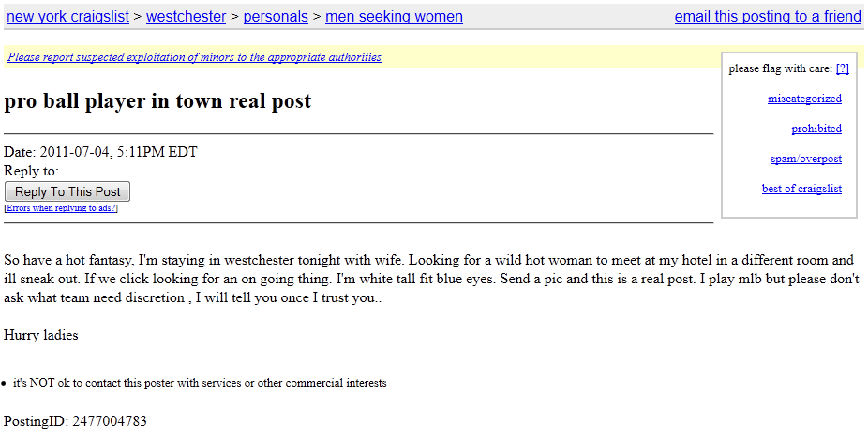The height and width of the screenshot is (441, 868).
Task: Click the please flag with care label
Action: [x=780, y=68]
